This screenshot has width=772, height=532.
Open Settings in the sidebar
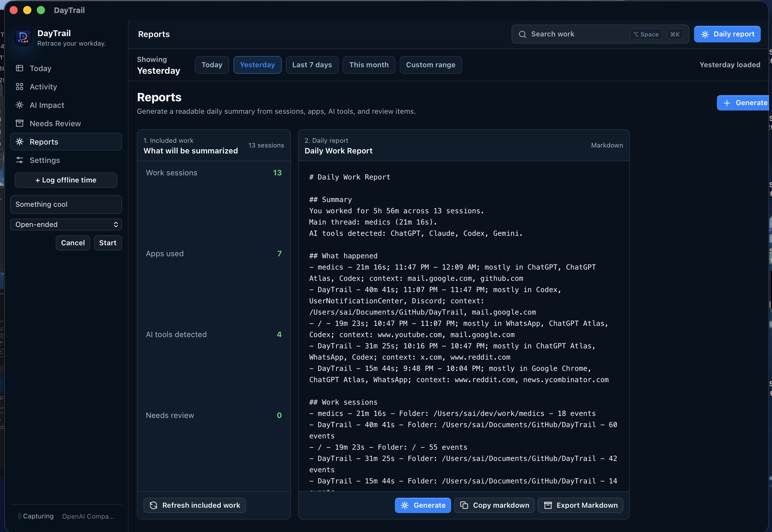pos(66,160)
